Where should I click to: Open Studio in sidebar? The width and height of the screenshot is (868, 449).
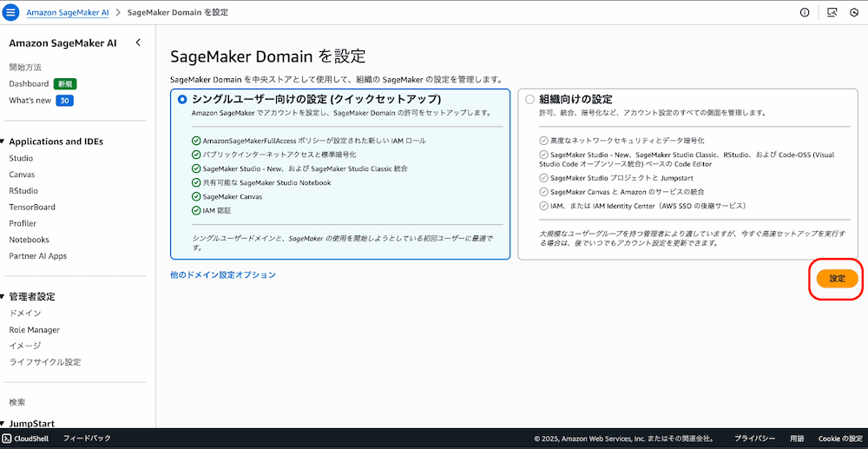tap(21, 158)
